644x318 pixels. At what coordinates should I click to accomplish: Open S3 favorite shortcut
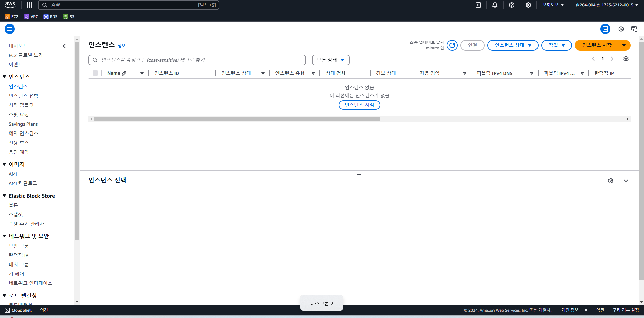pyautogui.click(x=69, y=17)
